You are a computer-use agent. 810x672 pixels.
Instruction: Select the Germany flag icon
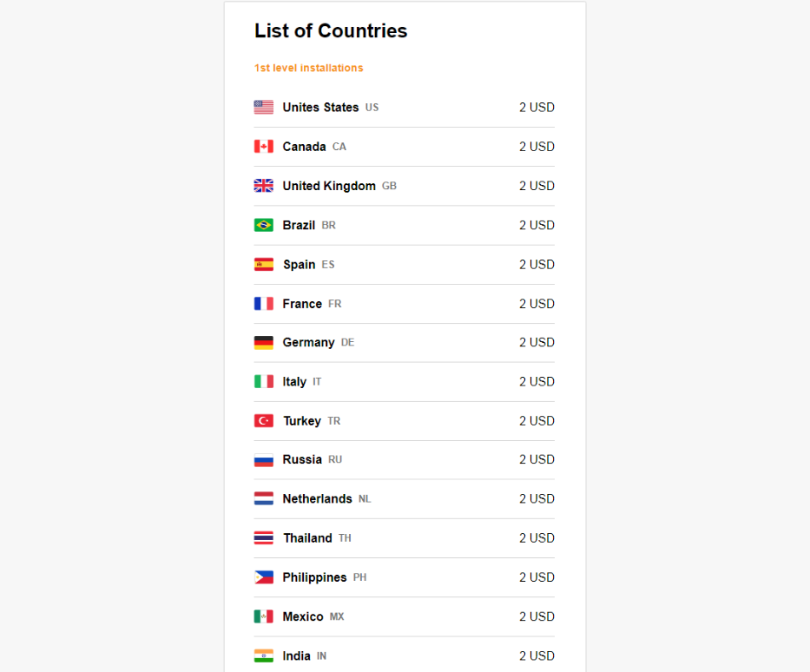pyautogui.click(x=263, y=342)
